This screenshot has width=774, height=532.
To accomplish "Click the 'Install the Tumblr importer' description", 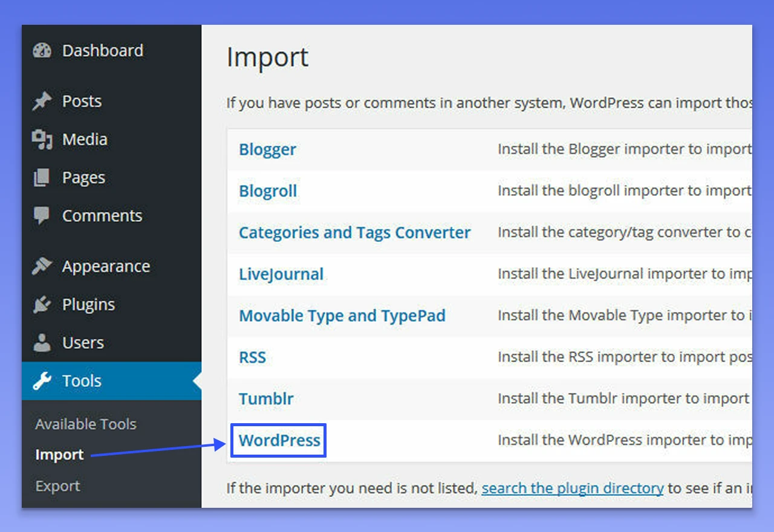I will click(x=625, y=399).
